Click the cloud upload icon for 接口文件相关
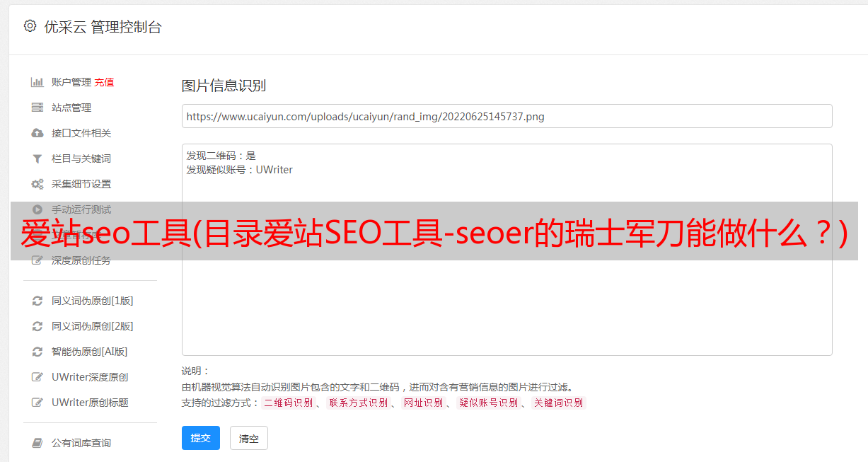This screenshot has height=462, width=868. click(37, 133)
